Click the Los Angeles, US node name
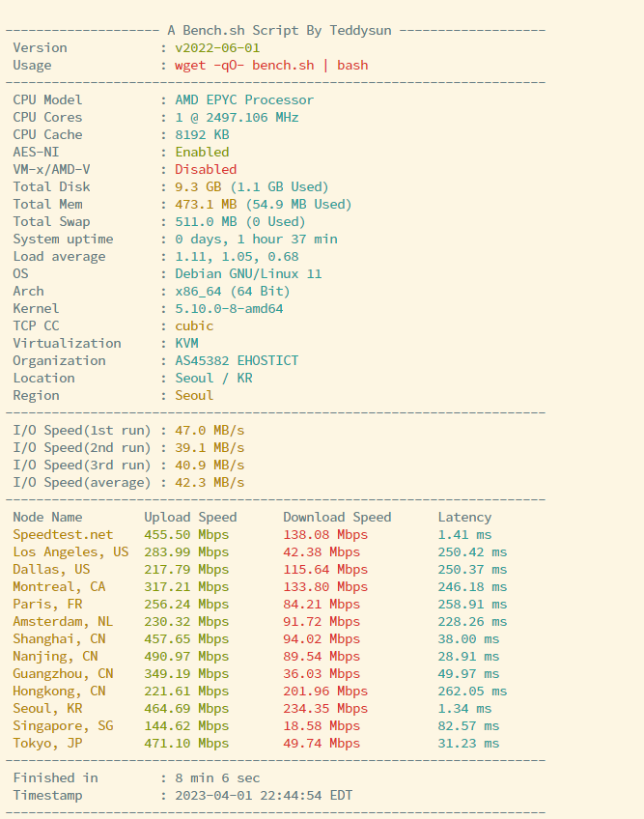Screen dimensions: 644x819 coord(70,552)
